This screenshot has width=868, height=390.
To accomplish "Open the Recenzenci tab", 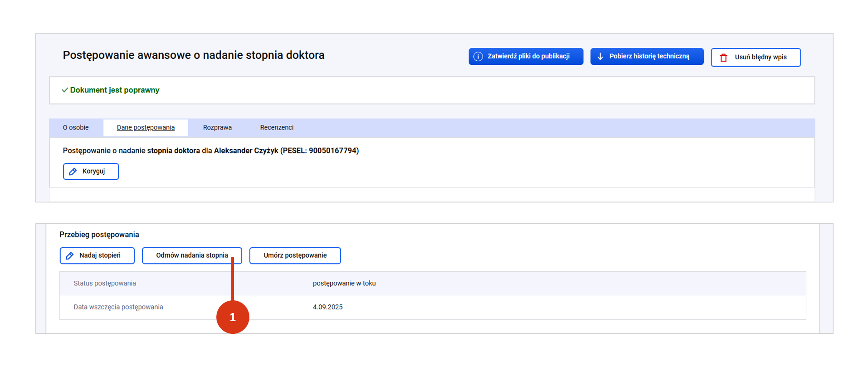I will [x=277, y=128].
